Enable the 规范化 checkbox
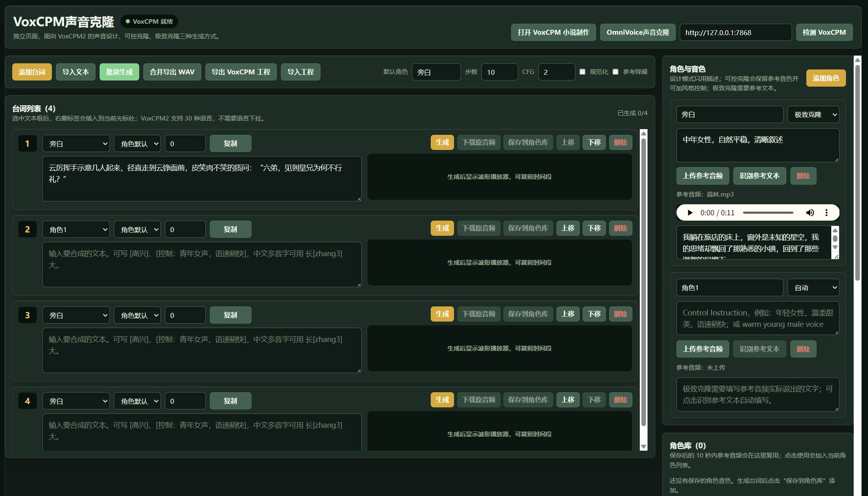This screenshot has height=496, width=868. coord(583,71)
